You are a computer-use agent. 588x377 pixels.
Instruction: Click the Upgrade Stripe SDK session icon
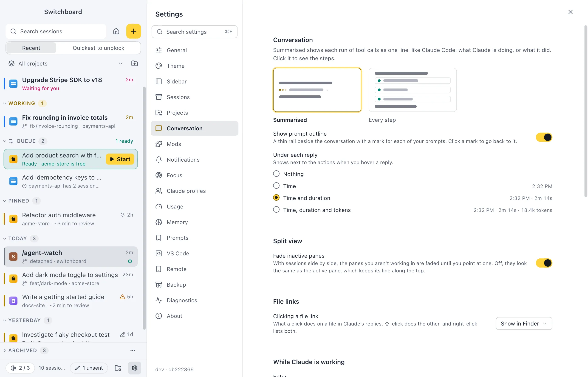click(13, 84)
